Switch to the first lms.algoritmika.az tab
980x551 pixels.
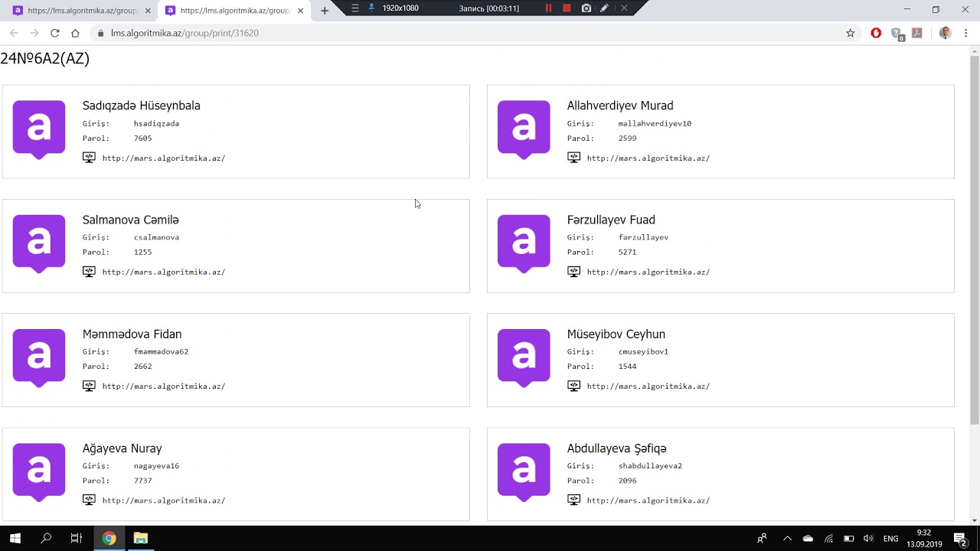point(83,11)
